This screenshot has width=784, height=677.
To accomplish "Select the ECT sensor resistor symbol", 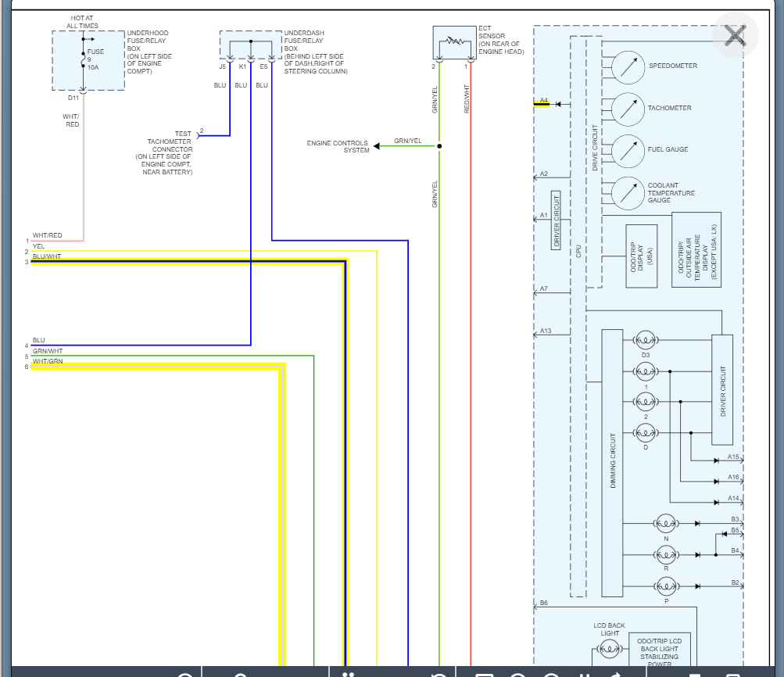I will (454, 41).
